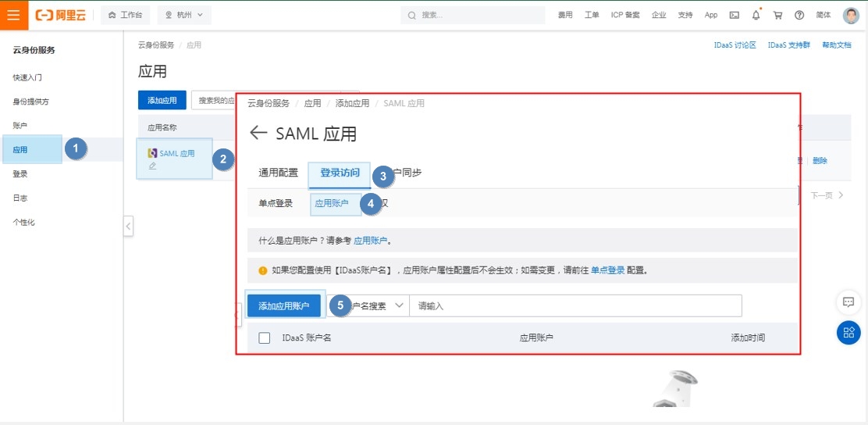Open the user avatar menu

coord(851,15)
